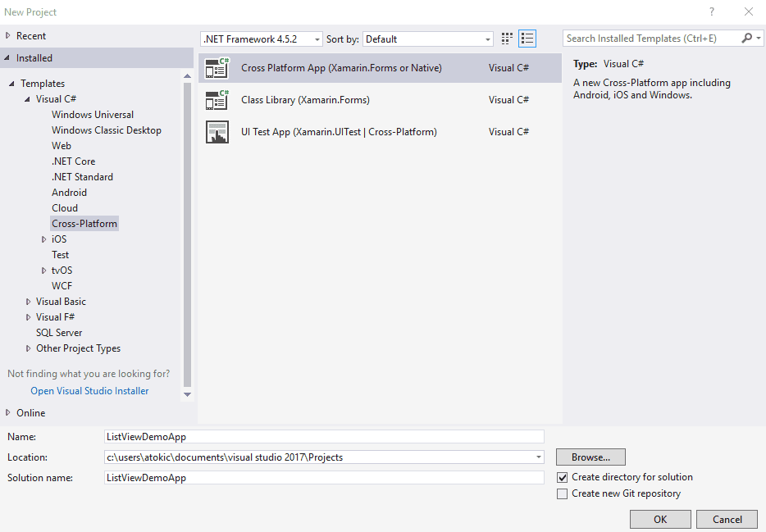The image size is (766, 532).
Task: Open Visual Studio Installer link
Action: 89,391
